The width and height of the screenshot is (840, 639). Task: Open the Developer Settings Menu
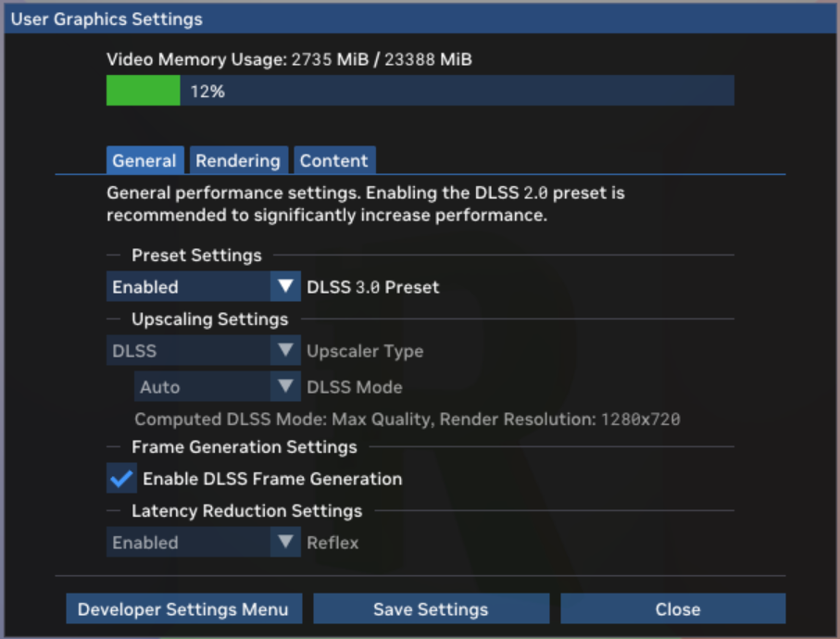183,608
